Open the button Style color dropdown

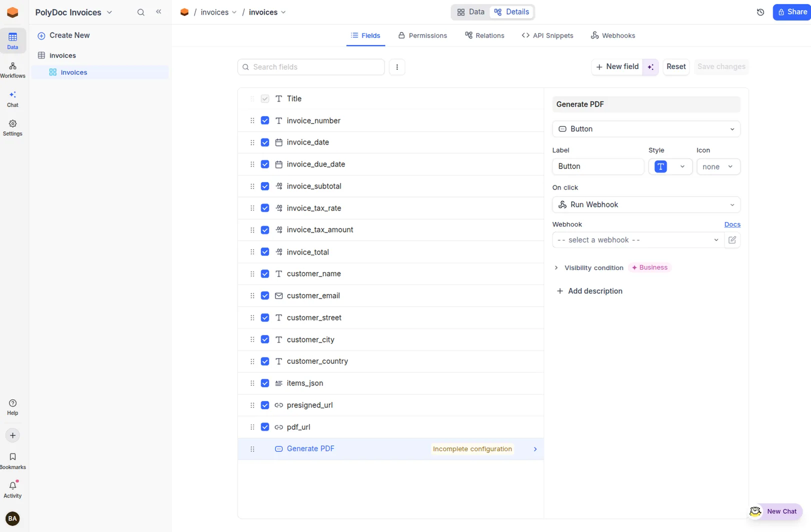pyautogui.click(x=670, y=166)
